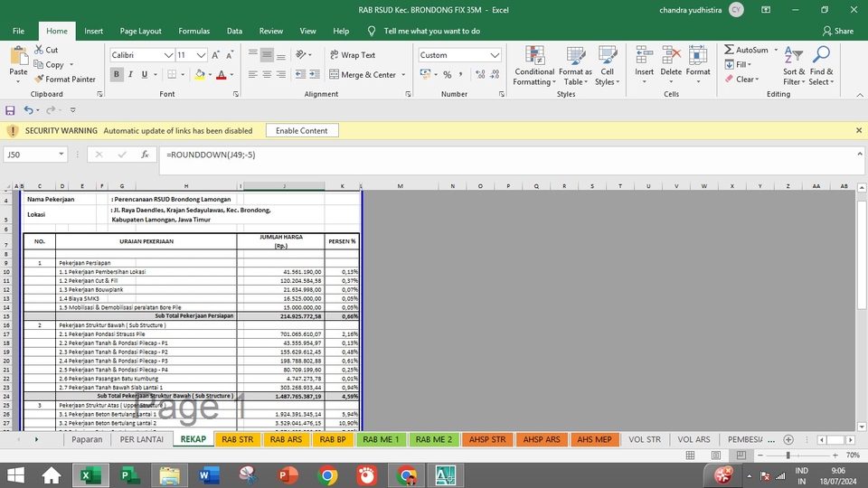Click the Percent Style icon
This screenshot has height=488, width=868.
446,75
